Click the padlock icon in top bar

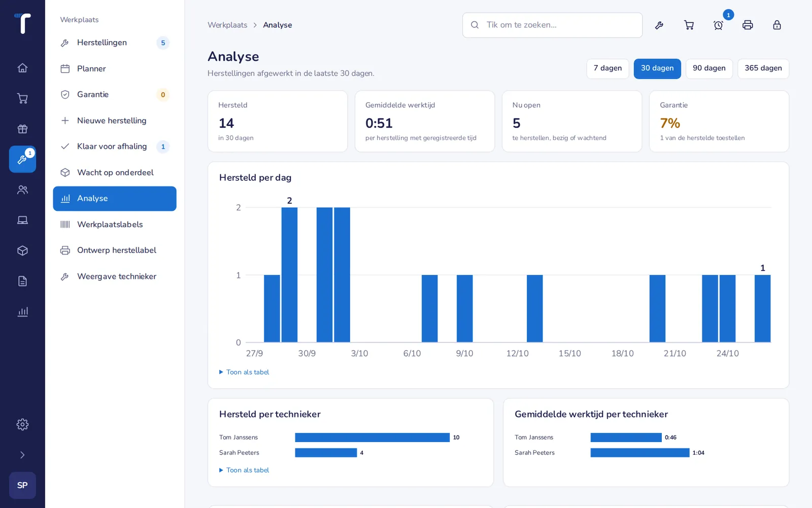tap(777, 25)
